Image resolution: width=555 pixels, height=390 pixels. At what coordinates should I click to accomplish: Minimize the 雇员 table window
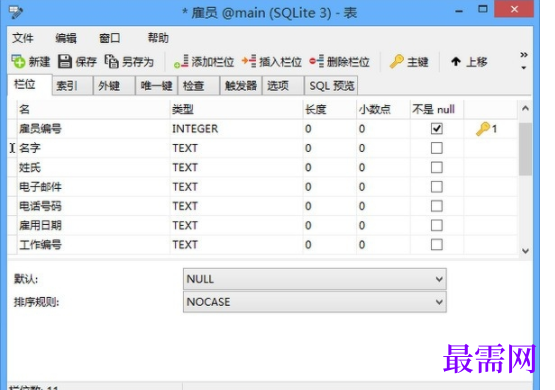(x=459, y=11)
